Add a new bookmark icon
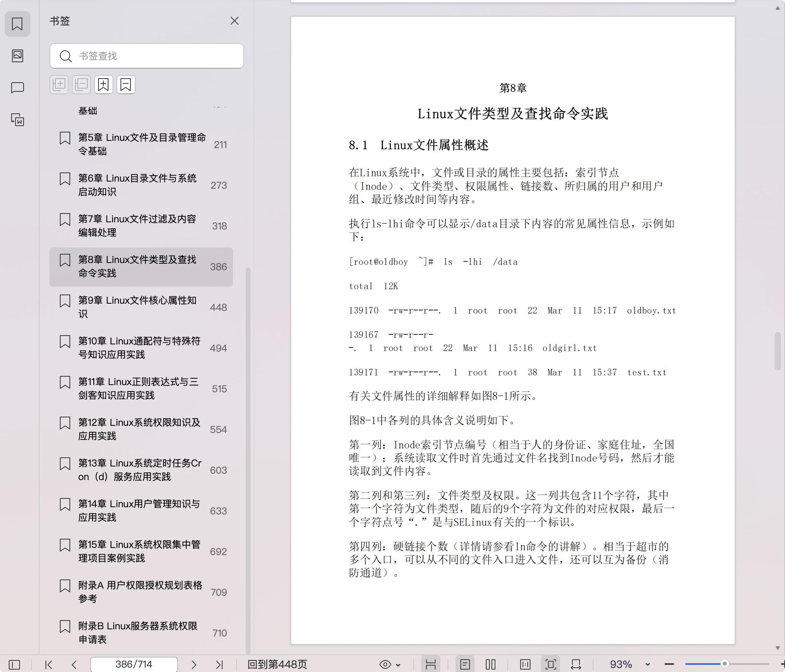 pyautogui.click(x=104, y=85)
